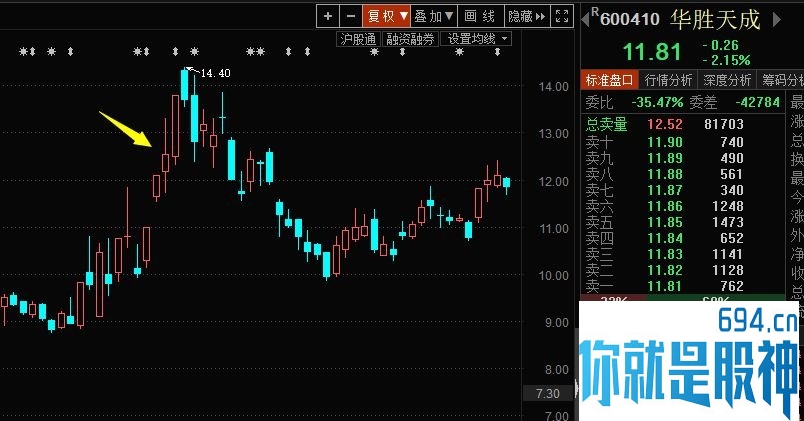
Task: Click the 融资融券 tag
Action: [x=410, y=39]
